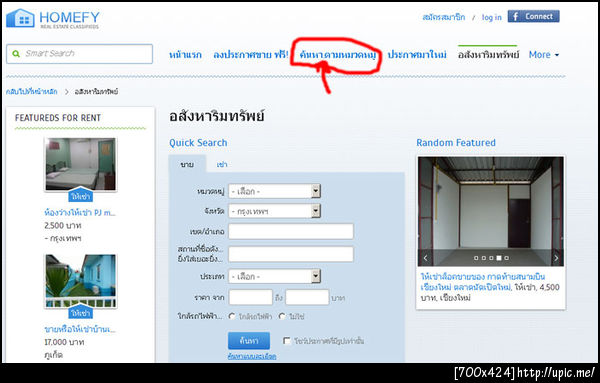Click the nearby landmark input field
600x383 pixels.
click(x=291, y=254)
